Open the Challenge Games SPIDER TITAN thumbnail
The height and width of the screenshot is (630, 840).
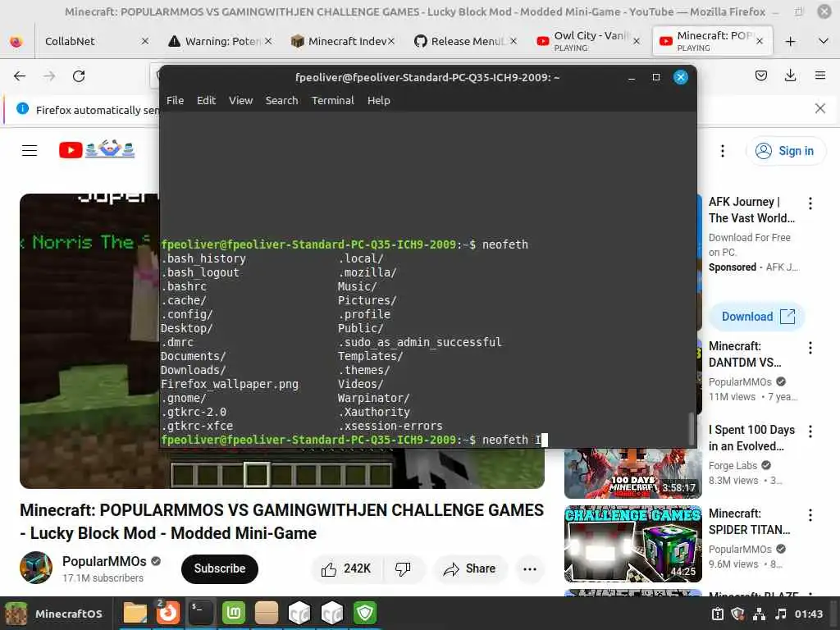(x=632, y=544)
